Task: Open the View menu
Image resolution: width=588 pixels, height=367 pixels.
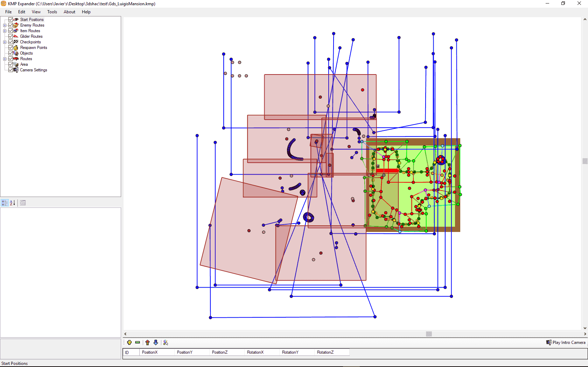Action: pyautogui.click(x=36, y=12)
